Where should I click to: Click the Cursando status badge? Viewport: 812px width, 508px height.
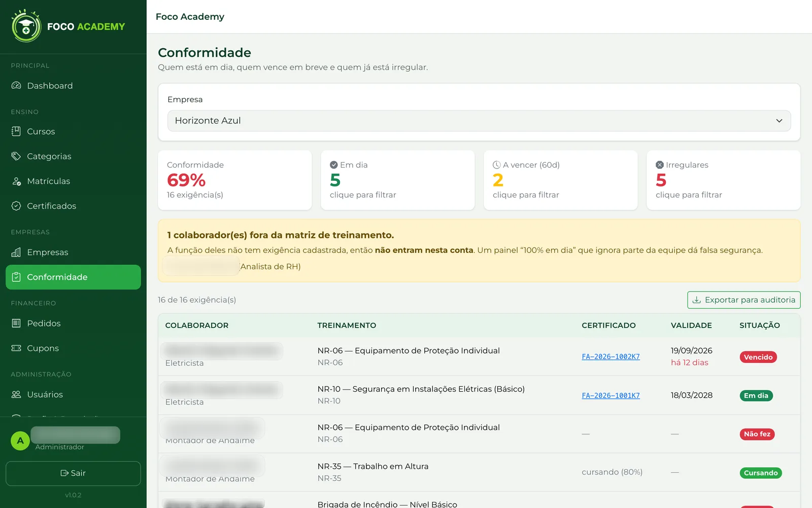(760, 473)
